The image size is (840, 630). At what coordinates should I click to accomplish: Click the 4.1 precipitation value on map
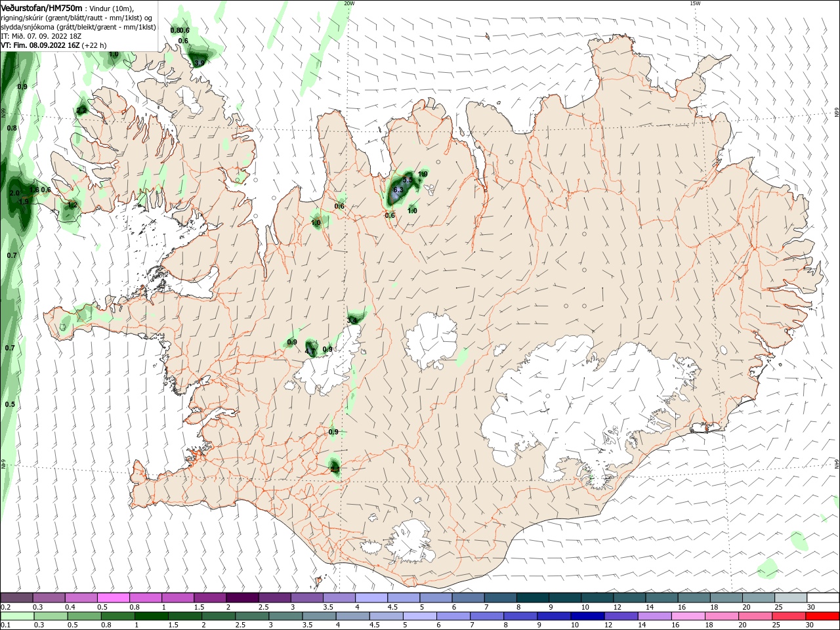(310, 352)
